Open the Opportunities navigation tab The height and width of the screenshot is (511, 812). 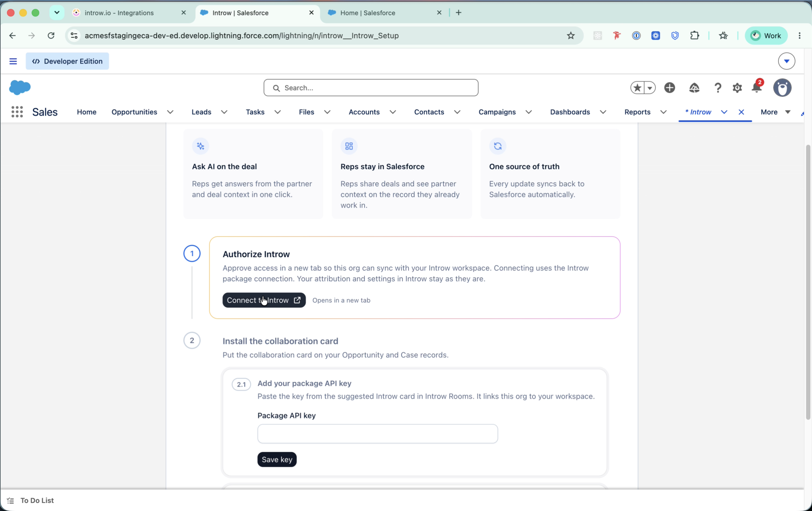point(134,112)
